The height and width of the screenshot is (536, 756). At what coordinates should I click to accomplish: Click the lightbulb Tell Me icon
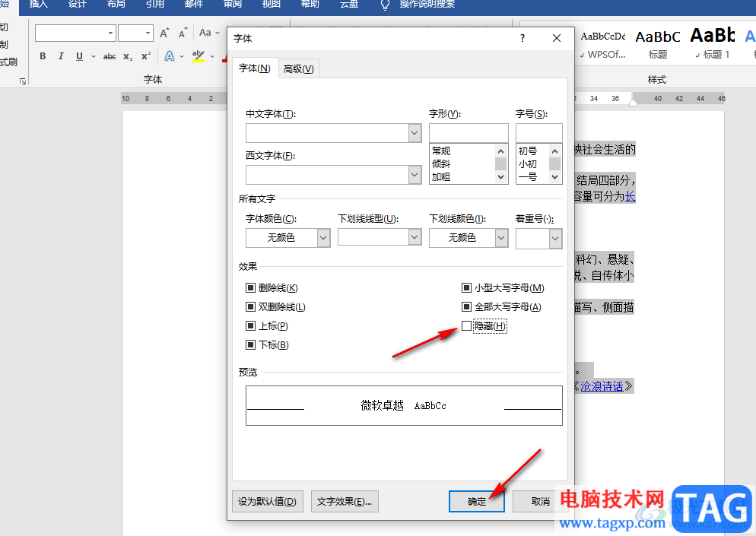385,5
